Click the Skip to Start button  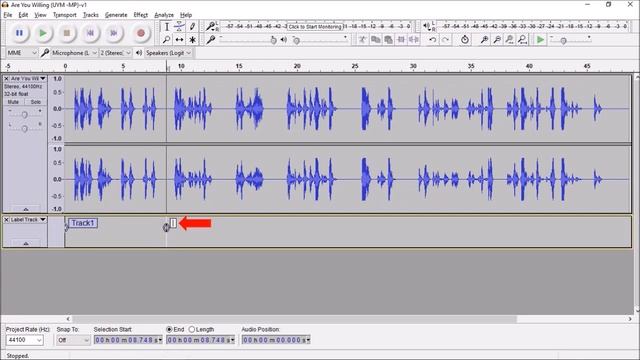pyautogui.click(x=91, y=33)
